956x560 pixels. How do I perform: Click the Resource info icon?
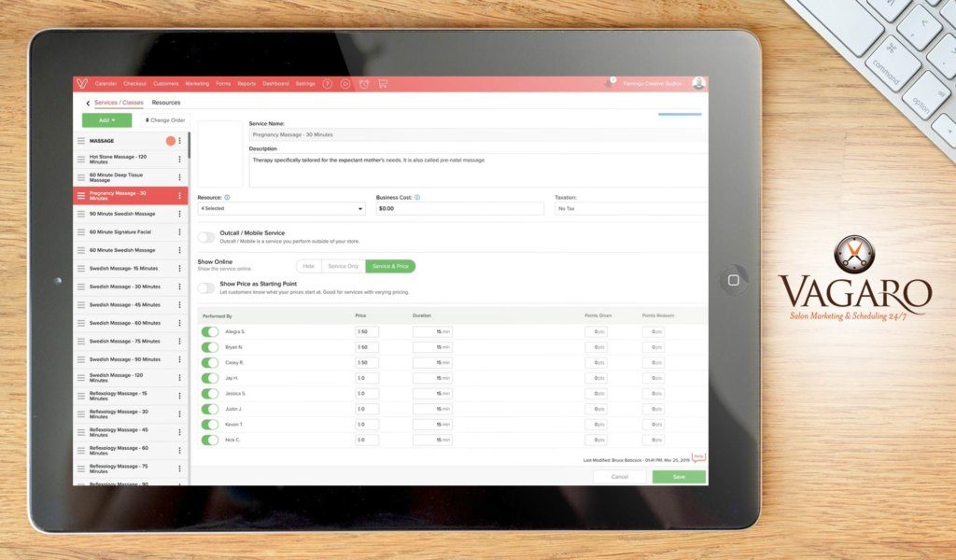(227, 198)
